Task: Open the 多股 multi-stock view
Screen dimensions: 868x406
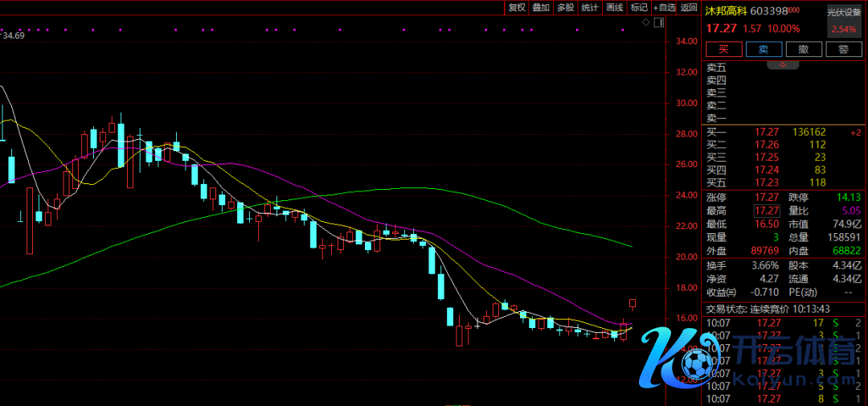Action: point(565,7)
